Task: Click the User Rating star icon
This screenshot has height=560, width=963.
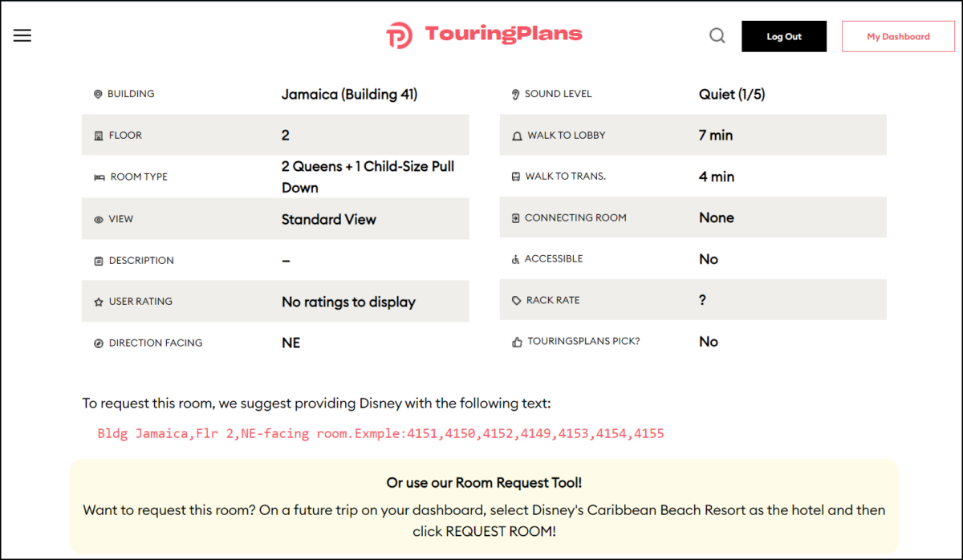Action: 97,301
